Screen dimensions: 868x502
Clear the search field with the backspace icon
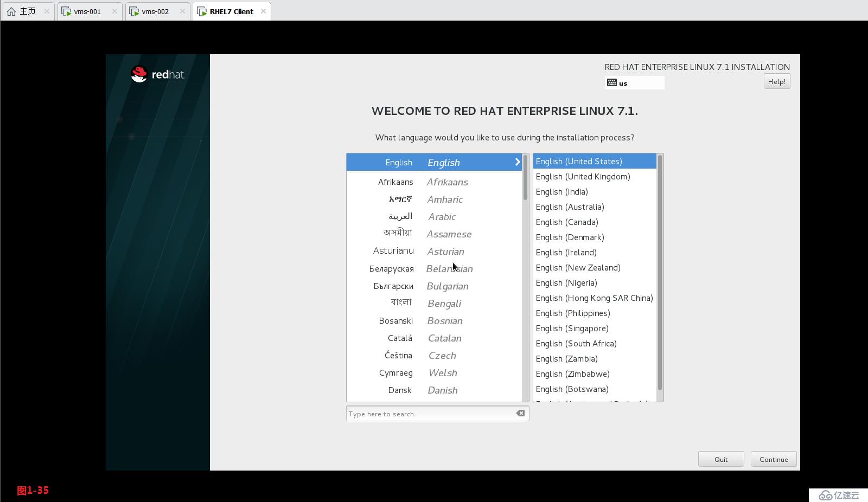(520, 413)
